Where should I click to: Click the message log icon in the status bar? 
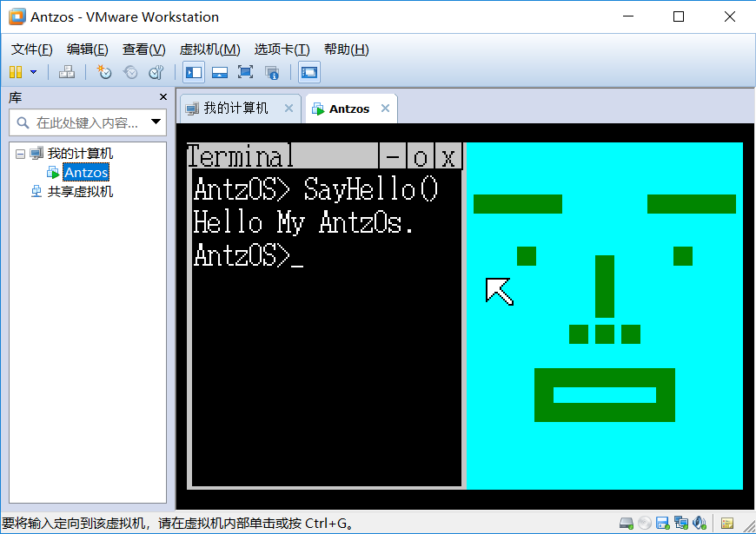point(727,523)
